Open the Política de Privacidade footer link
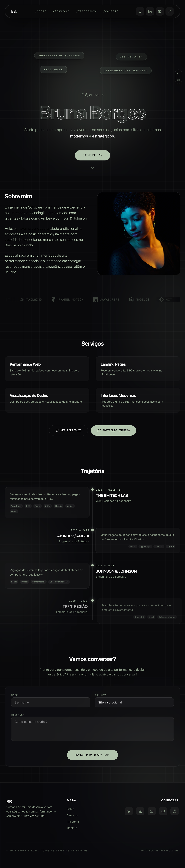Viewport: 185px width, 868px height. click(159, 851)
